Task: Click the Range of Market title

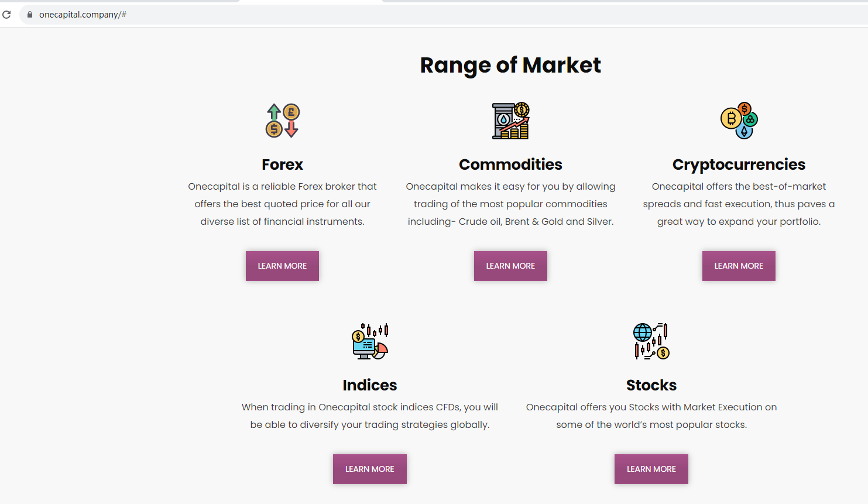Action: click(x=510, y=65)
